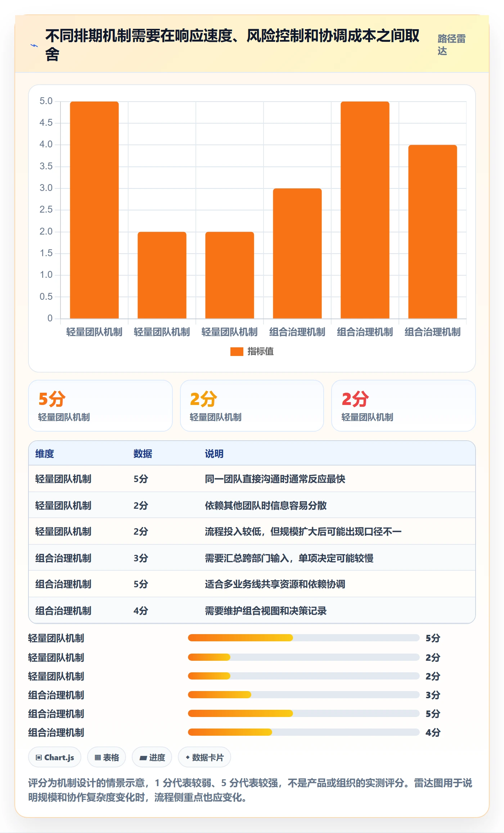Select the row about 规模扩大后可能出现口径不一
Image resolution: width=504 pixels, height=833 pixels.
tap(252, 531)
